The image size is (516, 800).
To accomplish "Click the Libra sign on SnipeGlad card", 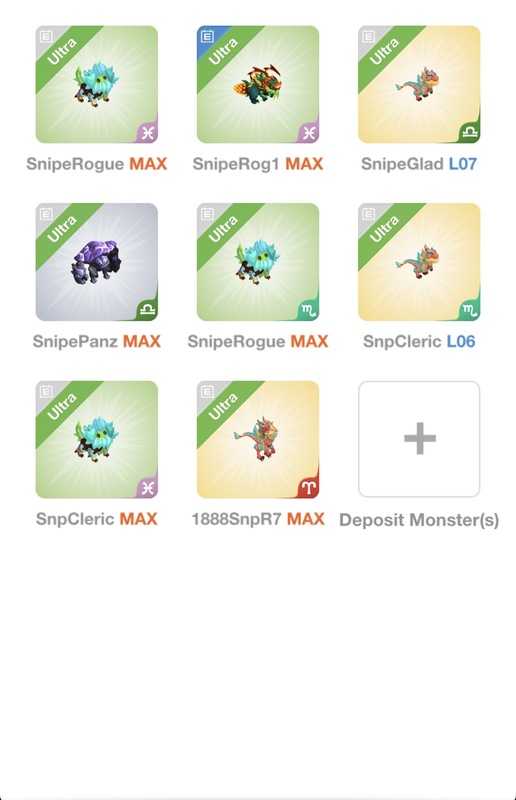I will (470, 133).
